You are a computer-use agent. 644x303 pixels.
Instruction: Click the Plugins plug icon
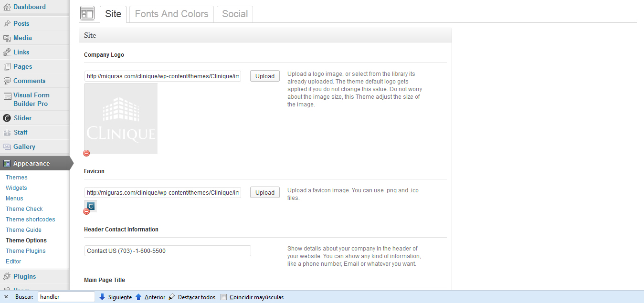(7, 277)
